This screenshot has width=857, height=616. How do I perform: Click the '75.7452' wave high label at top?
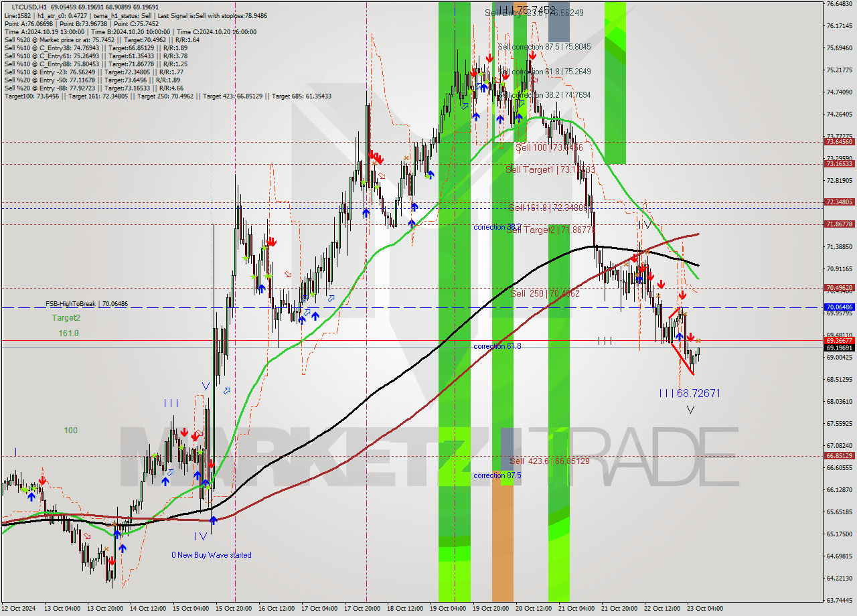click(537, 9)
